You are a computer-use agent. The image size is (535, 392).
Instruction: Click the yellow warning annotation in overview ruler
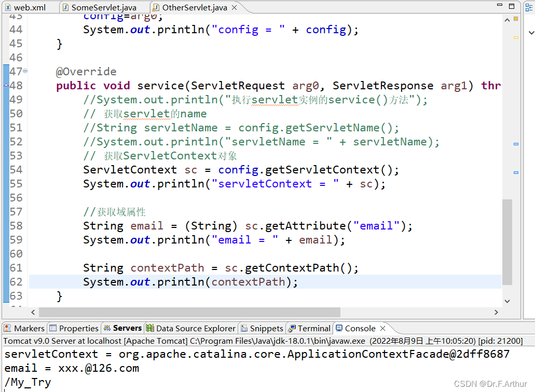point(516,37)
